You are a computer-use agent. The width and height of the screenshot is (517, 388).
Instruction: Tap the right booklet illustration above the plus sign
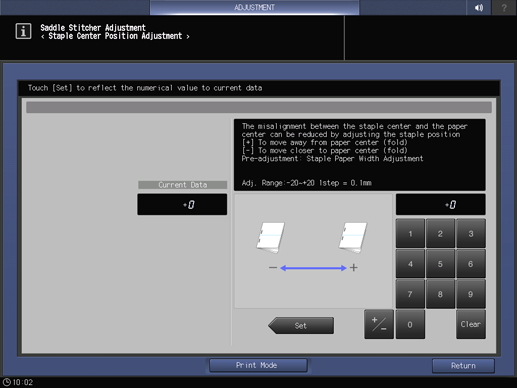click(x=353, y=238)
